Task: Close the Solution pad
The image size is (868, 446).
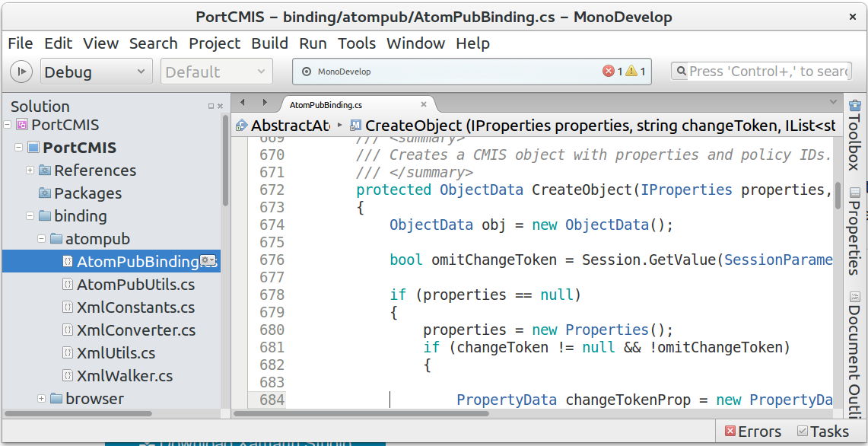Action: click(220, 106)
